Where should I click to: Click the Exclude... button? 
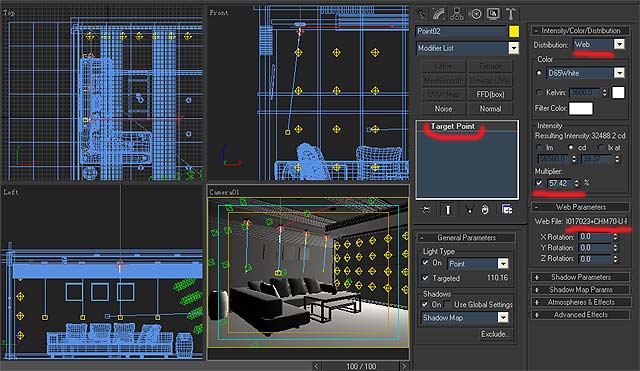495,334
